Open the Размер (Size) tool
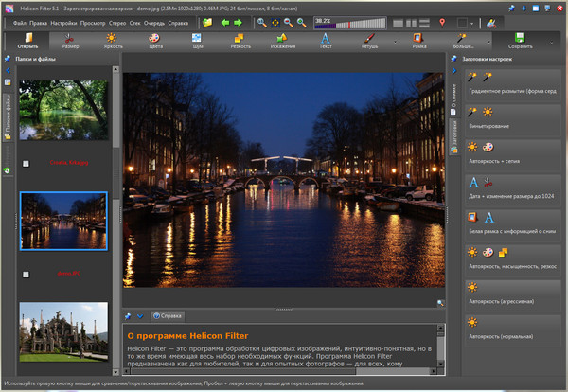The height and width of the screenshot is (392, 568). (71, 41)
